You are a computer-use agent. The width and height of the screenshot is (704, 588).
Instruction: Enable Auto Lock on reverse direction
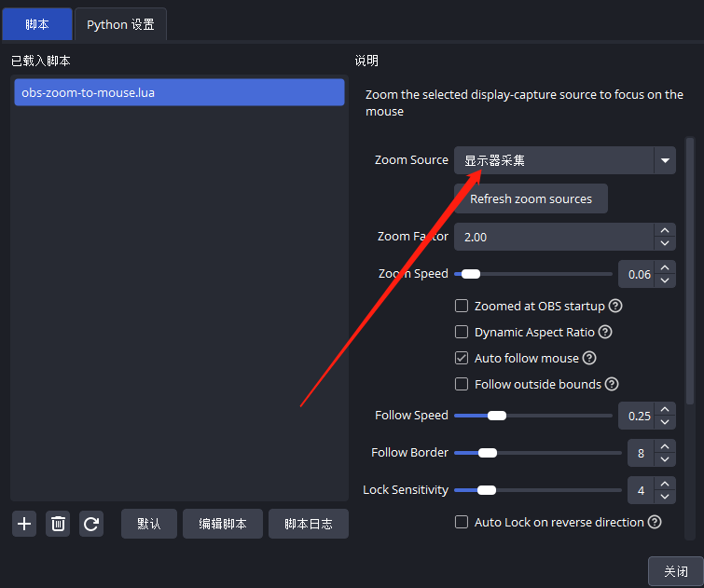pos(462,522)
